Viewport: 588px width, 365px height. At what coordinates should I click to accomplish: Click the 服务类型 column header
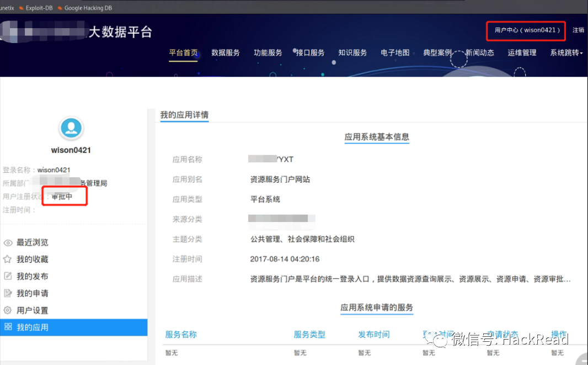point(309,334)
